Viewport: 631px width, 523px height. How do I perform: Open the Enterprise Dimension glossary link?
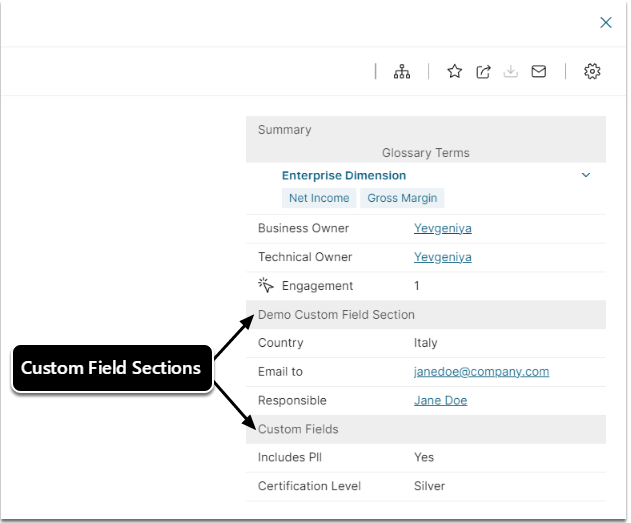343,176
